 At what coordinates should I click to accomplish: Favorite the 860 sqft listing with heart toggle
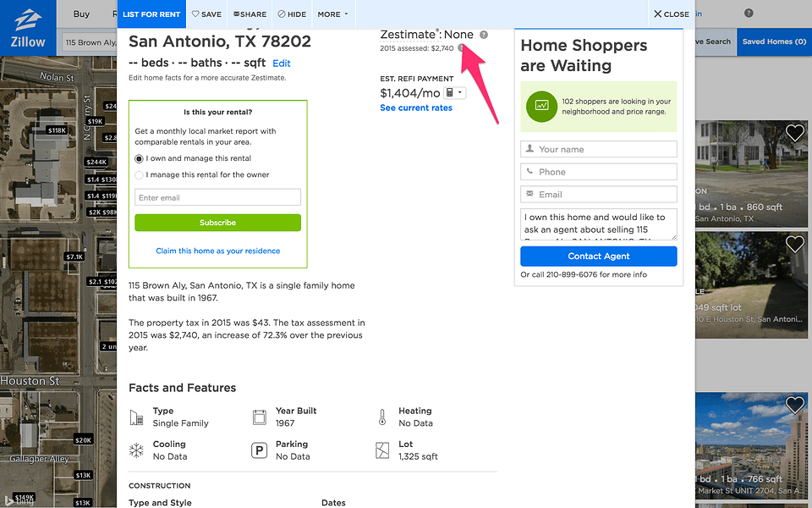tap(794, 133)
